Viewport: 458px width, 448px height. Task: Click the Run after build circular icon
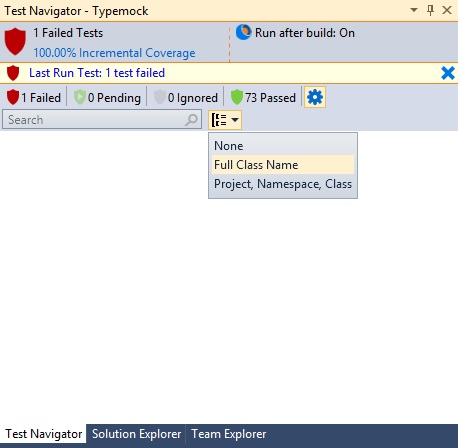click(243, 32)
